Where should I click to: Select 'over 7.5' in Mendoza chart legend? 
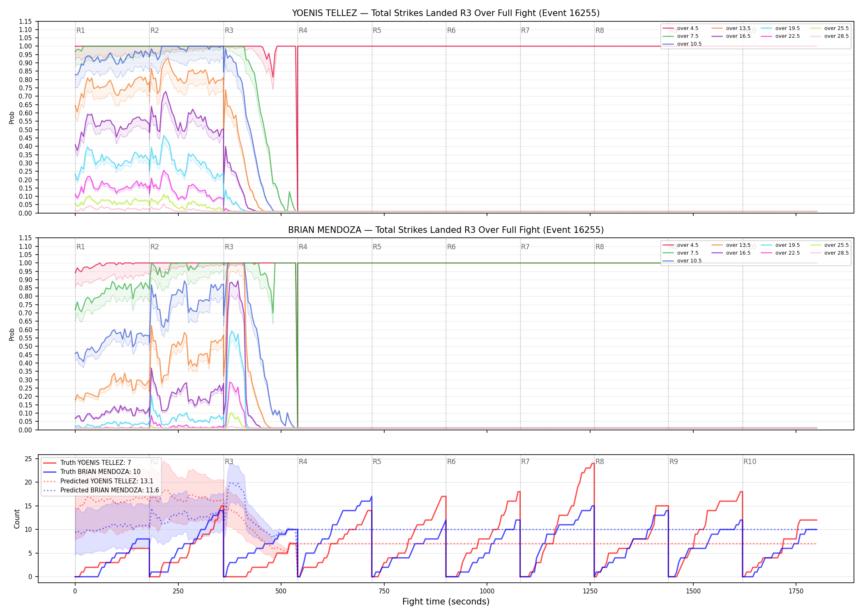click(680, 253)
